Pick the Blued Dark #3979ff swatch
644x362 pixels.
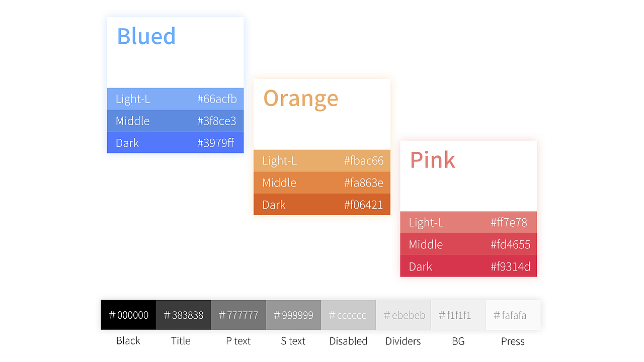(175, 142)
